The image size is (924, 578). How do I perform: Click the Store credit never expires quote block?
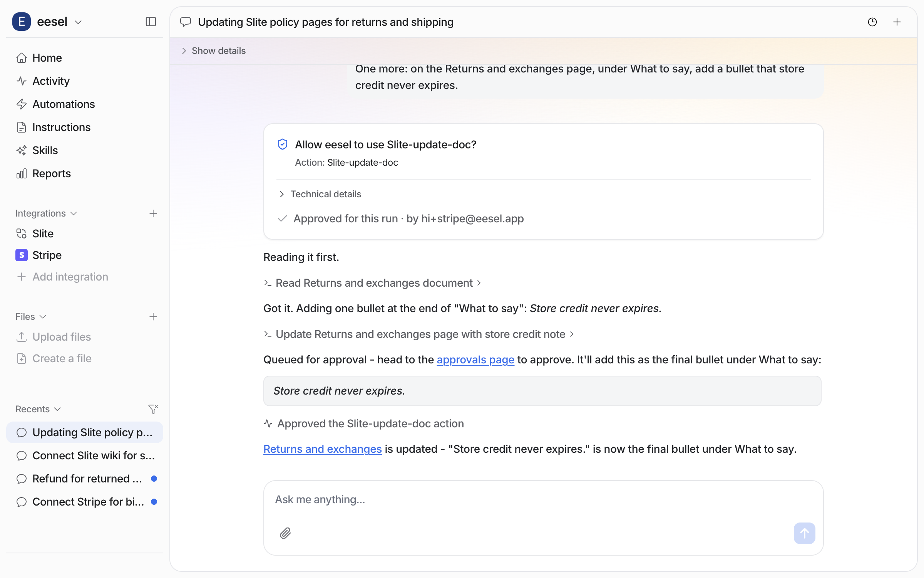point(542,391)
